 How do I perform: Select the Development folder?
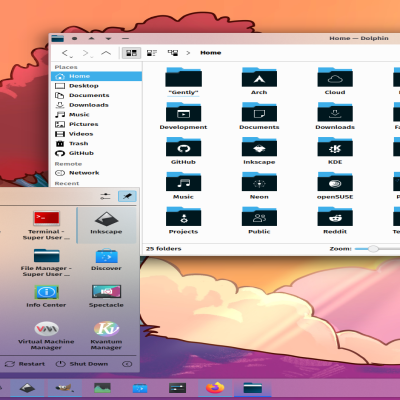(183, 116)
